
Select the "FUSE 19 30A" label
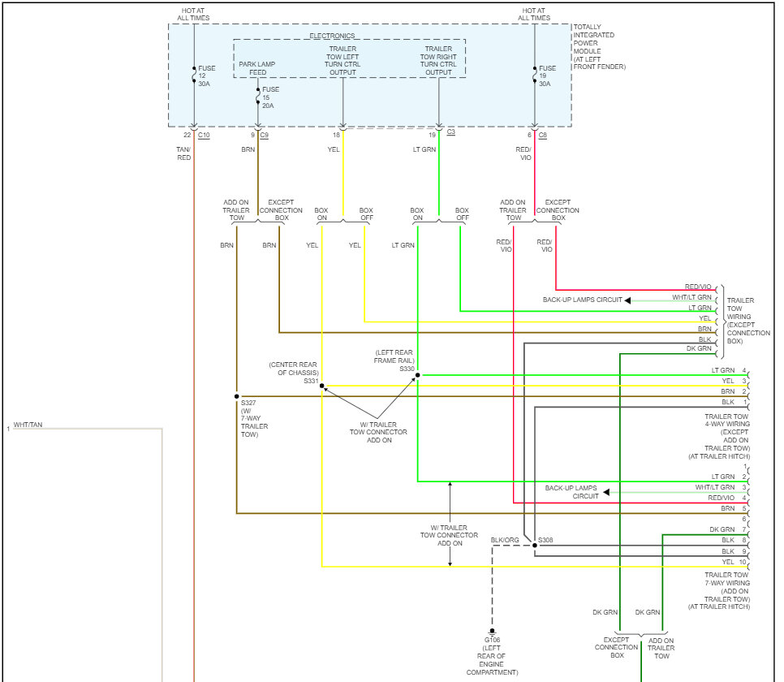coord(547,76)
